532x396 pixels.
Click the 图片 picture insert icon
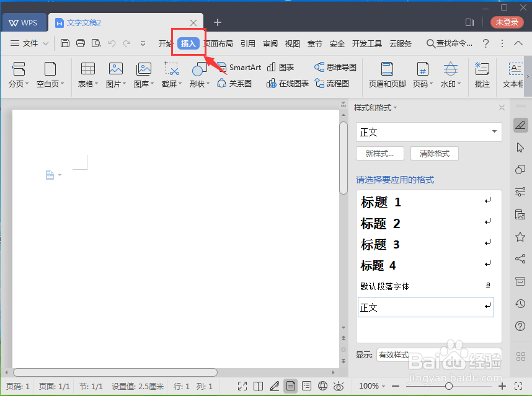pos(116,75)
